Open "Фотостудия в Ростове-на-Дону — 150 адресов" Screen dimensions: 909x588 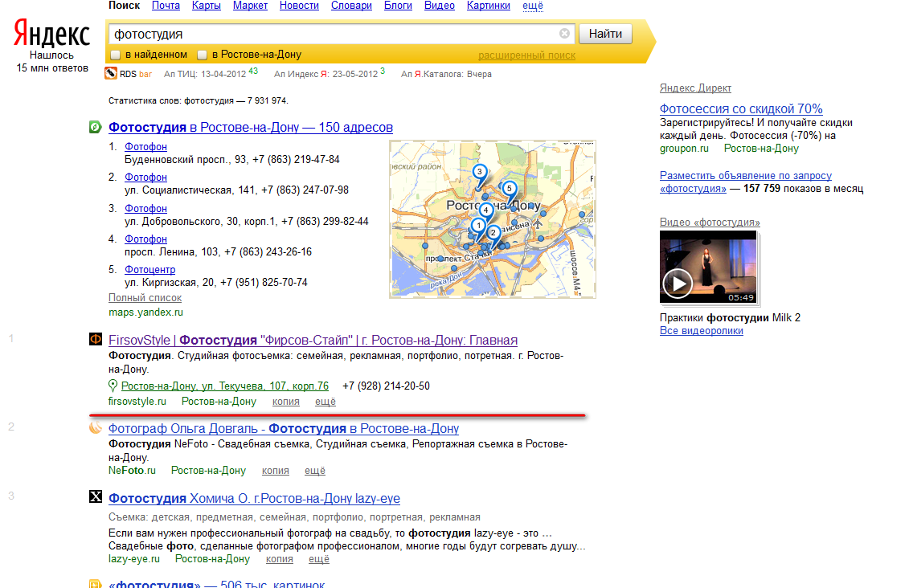pyautogui.click(x=251, y=127)
